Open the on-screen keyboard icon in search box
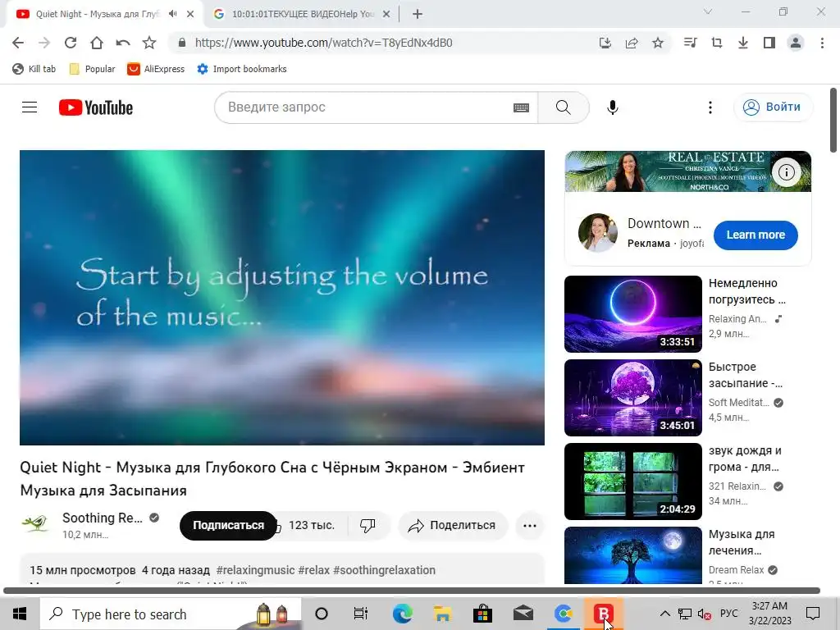 [x=521, y=107]
